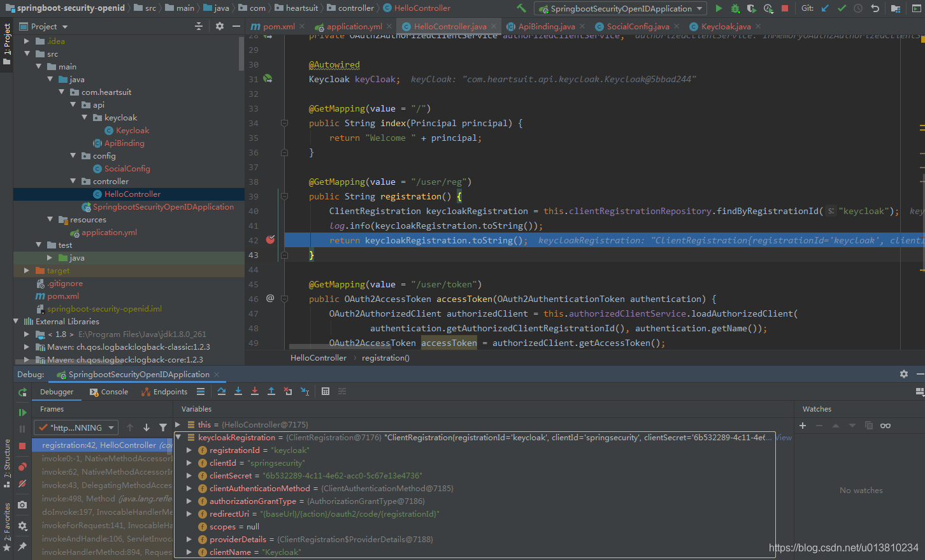
Task: Resume program in debug sidebar
Action: click(x=22, y=413)
